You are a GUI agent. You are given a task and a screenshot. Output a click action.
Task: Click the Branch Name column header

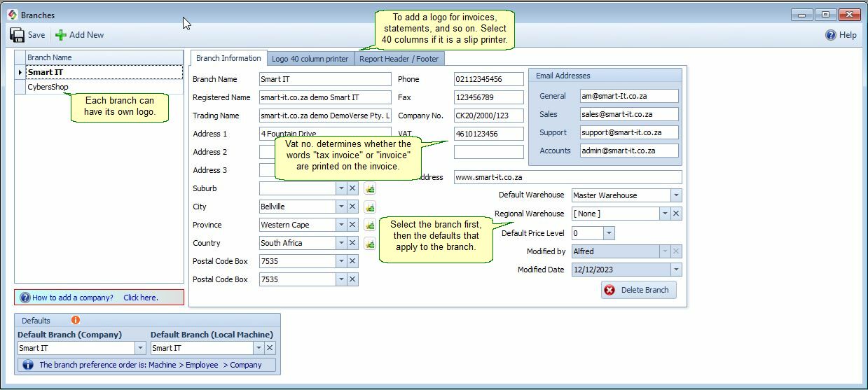pyautogui.click(x=104, y=57)
